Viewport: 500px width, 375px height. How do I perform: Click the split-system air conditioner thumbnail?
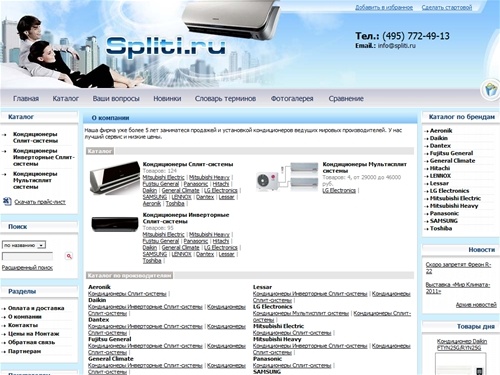115,178
